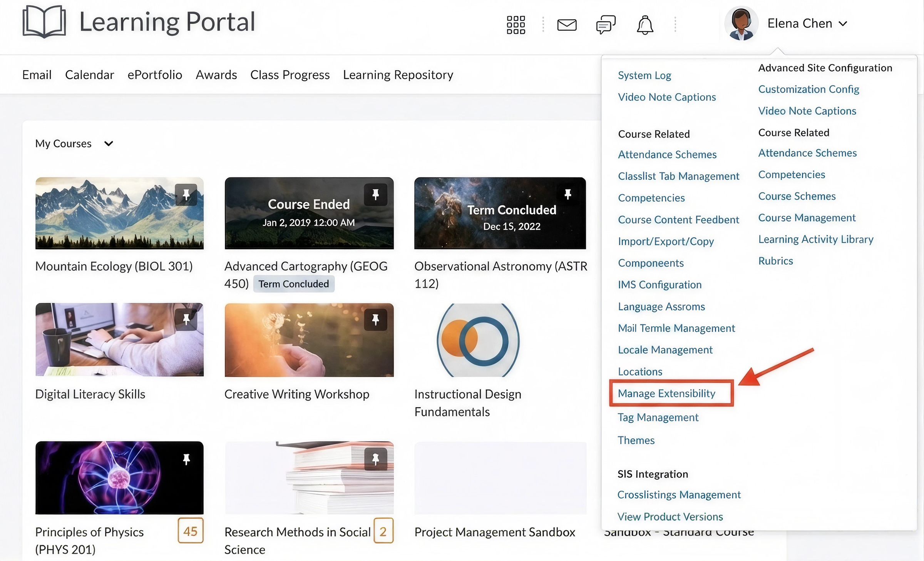Screen dimensions: 924x561
Task: Click the 2 updates badge on Research Methods
Action: 383,531
